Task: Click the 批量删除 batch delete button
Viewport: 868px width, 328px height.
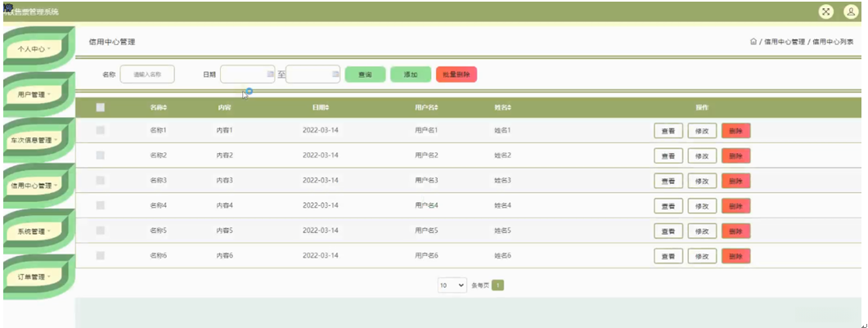Action: click(456, 74)
